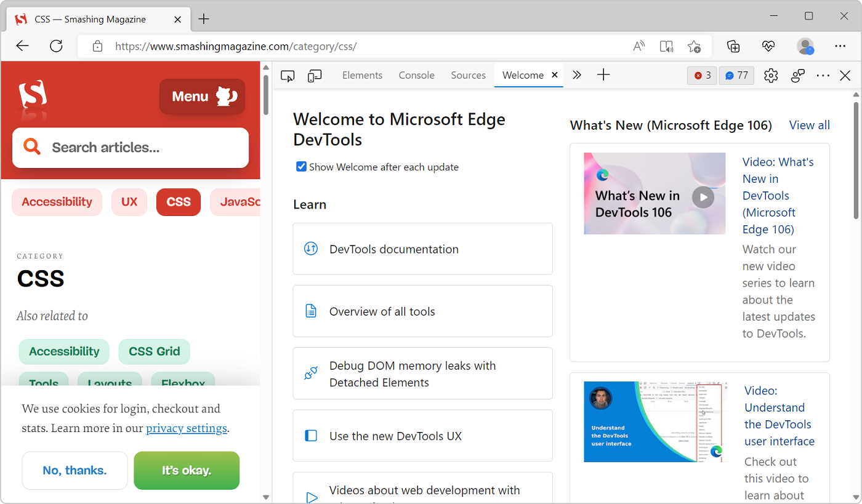Screen dimensions: 862x504
Task: Click the search magnifier in Smashing Magazine
Action: pyautogui.click(x=32, y=147)
